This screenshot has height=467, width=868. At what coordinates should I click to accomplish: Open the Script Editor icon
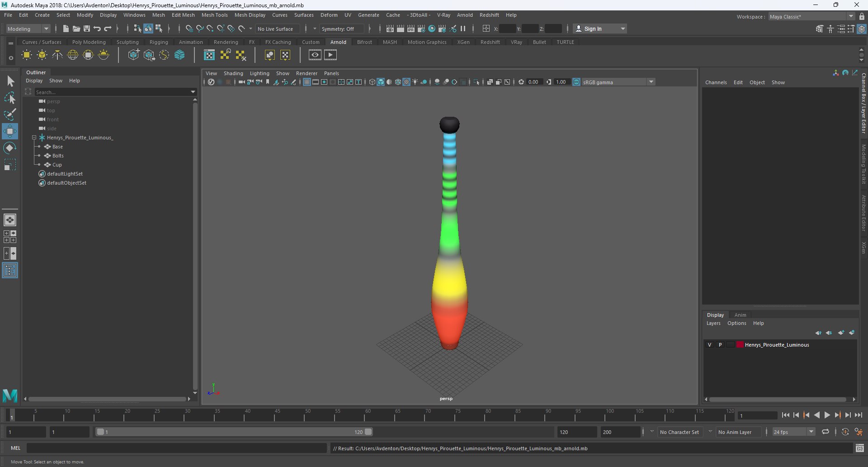click(860, 448)
